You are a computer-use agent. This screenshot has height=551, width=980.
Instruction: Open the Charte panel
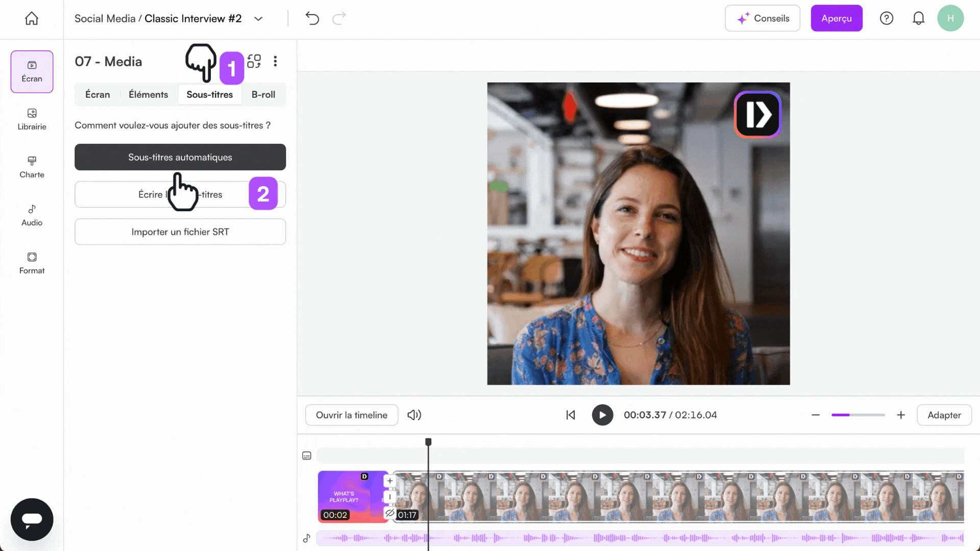[x=31, y=167]
